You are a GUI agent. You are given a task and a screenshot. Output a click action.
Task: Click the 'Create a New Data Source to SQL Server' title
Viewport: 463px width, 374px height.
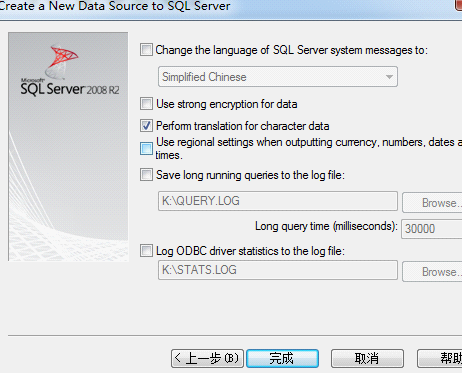click(115, 6)
